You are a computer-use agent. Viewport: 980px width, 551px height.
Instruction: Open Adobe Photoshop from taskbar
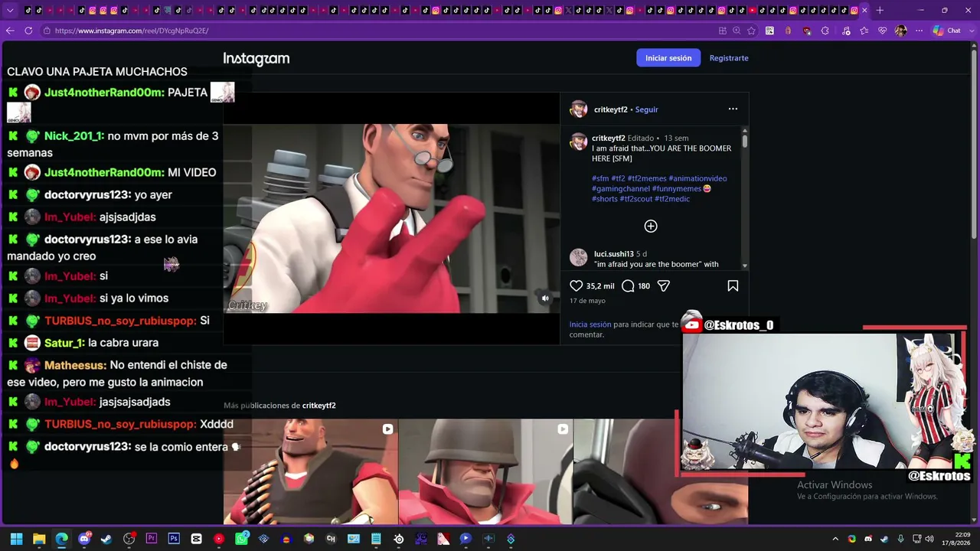[x=174, y=539]
